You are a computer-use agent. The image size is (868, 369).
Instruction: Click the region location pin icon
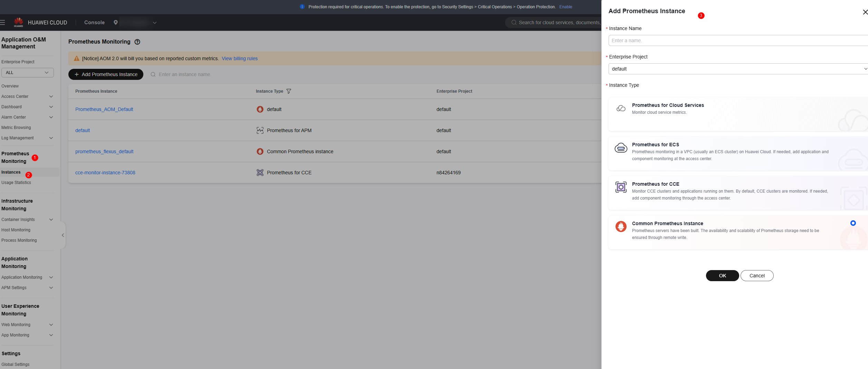[116, 22]
